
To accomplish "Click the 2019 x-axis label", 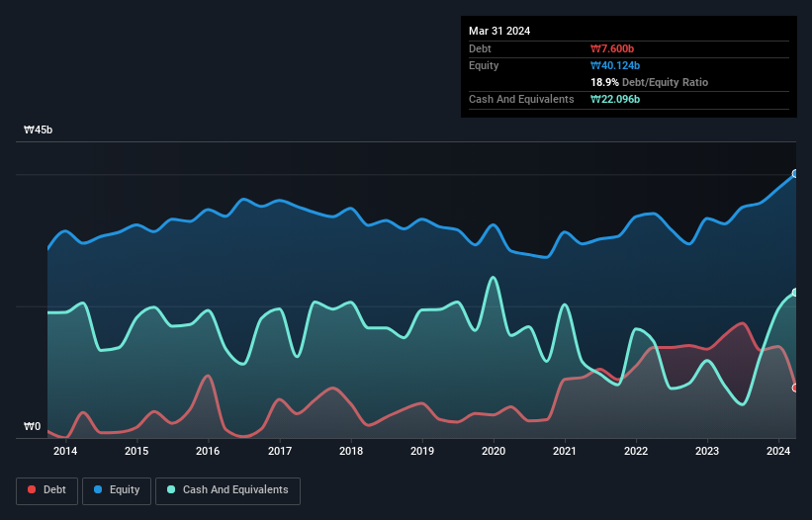I will click(x=422, y=451).
